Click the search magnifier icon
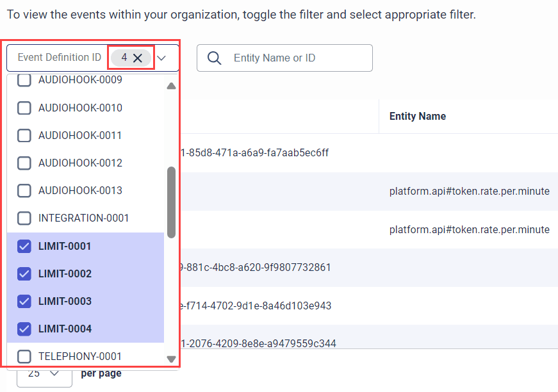This screenshot has width=558, height=392. click(214, 58)
